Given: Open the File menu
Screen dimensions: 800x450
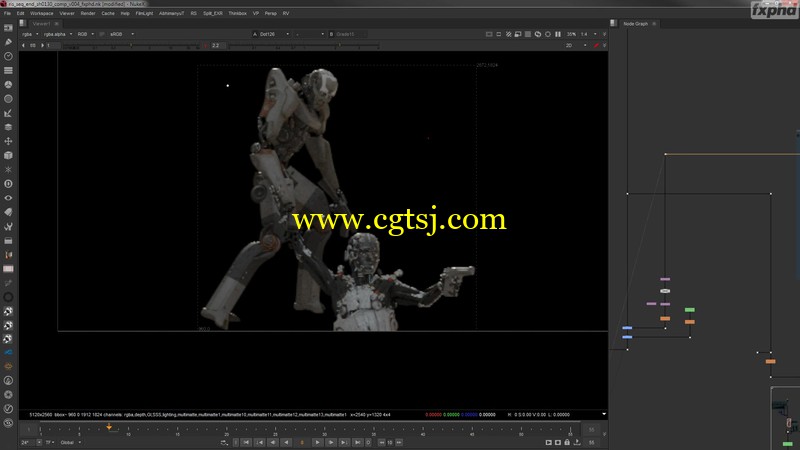Looking at the screenshot, I should [x=7, y=13].
